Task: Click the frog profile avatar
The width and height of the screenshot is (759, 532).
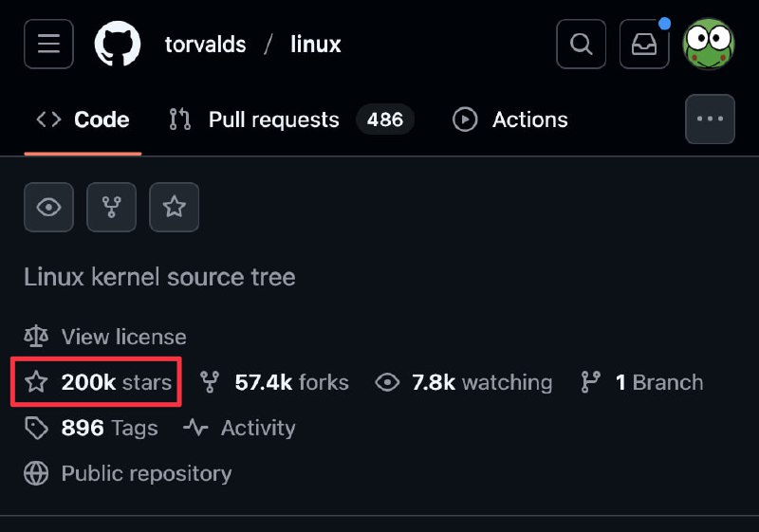Action: tap(709, 44)
